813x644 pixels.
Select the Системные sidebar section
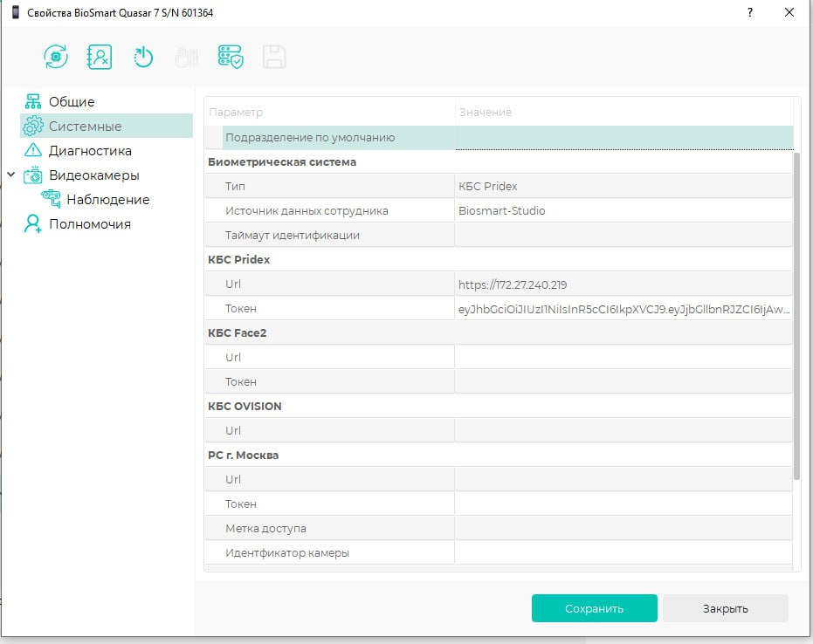tap(107, 126)
